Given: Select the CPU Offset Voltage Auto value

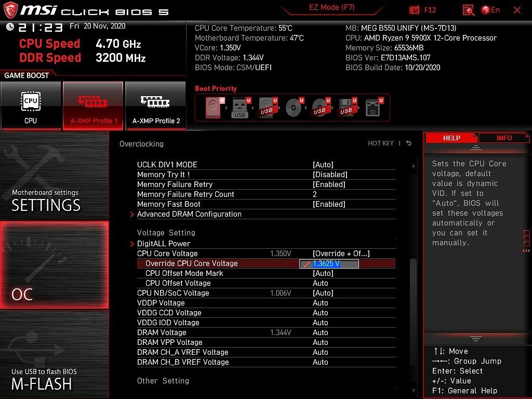Looking at the screenshot, I should coord(320,283).
